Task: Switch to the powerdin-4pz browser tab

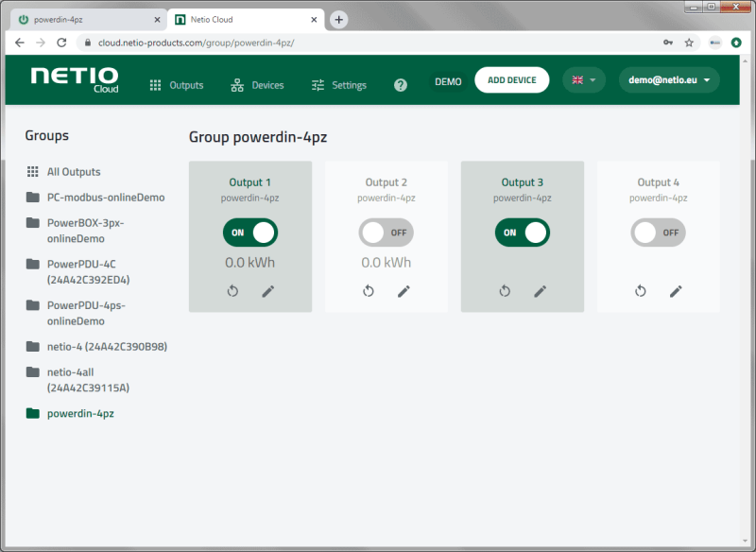Action: [85, 17]
